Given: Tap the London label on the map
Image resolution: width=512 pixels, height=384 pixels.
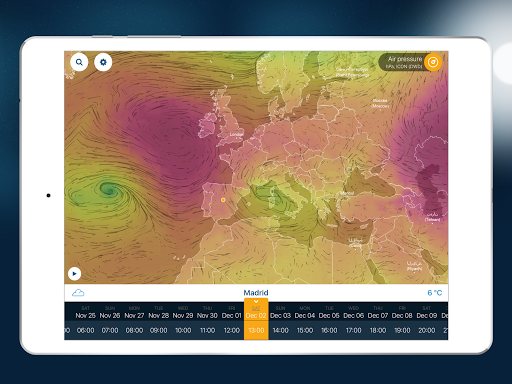Looking at the screenshot, I should [x=236, y=134].
